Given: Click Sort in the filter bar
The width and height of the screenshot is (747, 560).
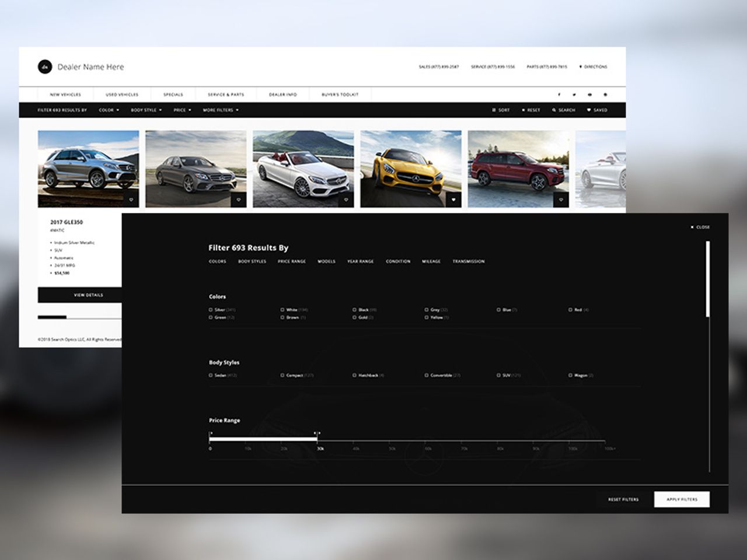Looking at the screenshot, I should pyautogui.click(x=501, y=110).
